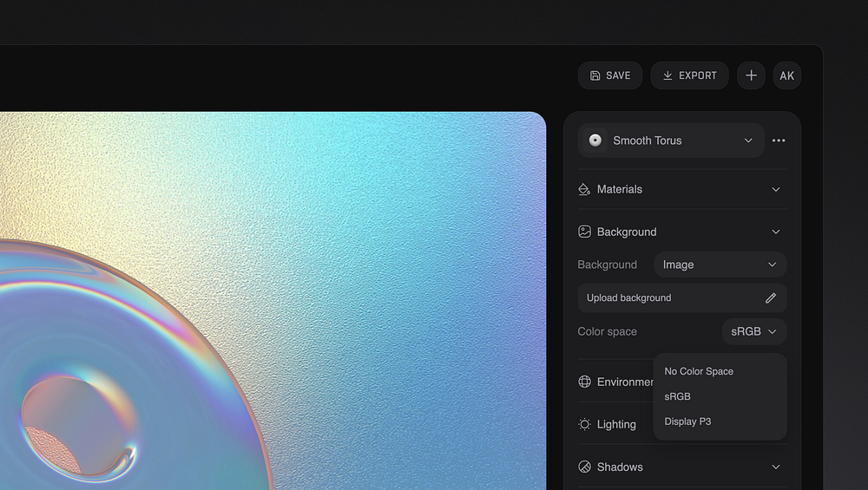The height and width of the screenshot is (490, 868).
Task: Open the Smooth Torus object dropdown
Action: click(x=671, y=140)
